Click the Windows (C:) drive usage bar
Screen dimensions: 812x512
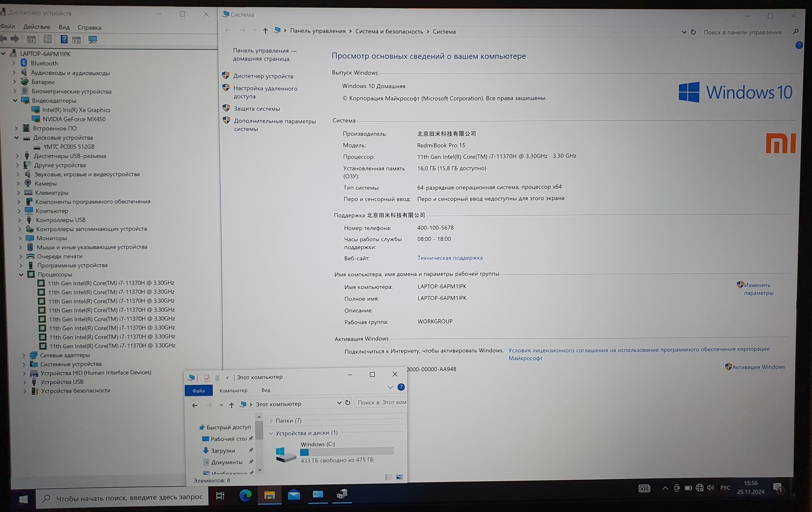[x=347, y=451]
